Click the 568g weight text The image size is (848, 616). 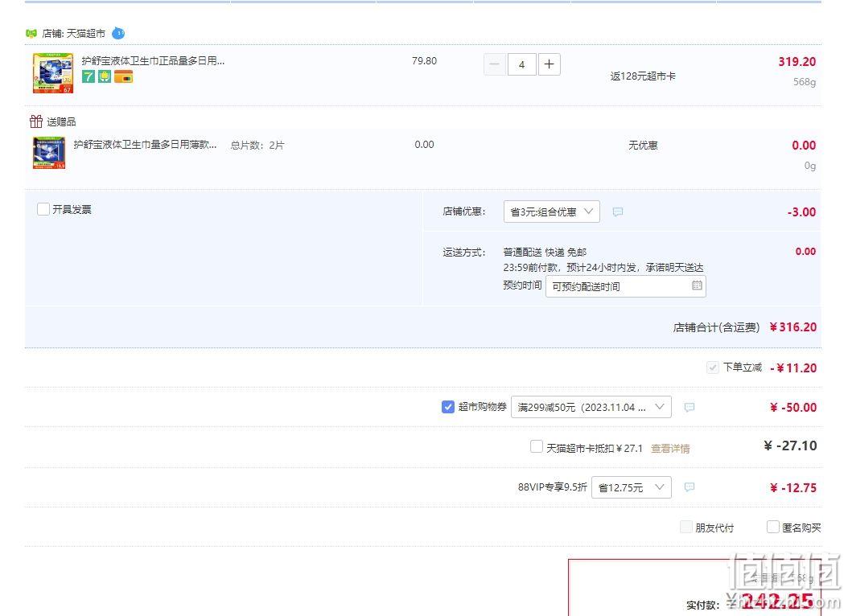pyautogui.click(x=805, y=82)
